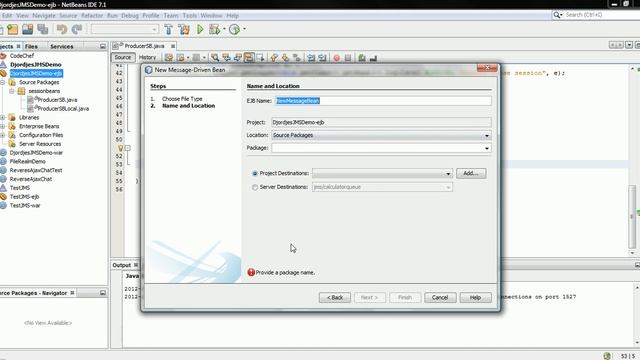Close the New Message-Driven Bean dialog
The image size is (640, 360).
pyautogui.click(x=487, y=68)
